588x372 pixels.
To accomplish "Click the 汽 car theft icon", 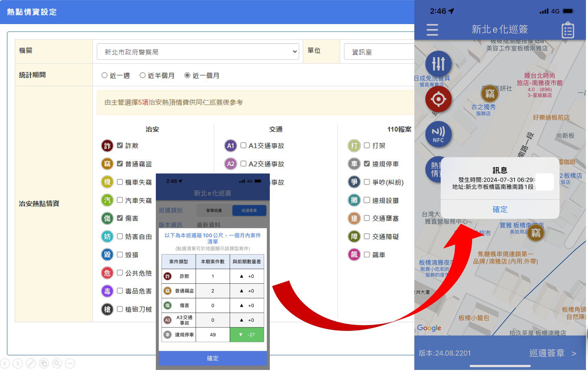I will click(107, 200).
